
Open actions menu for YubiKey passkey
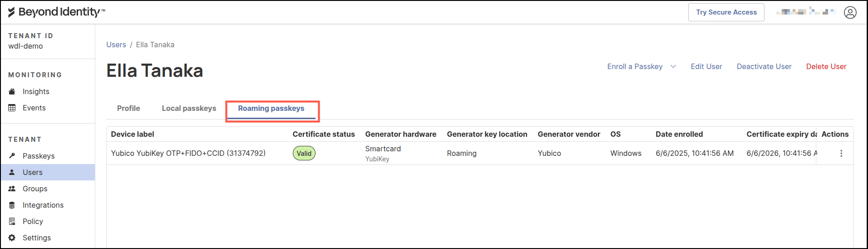841,153
